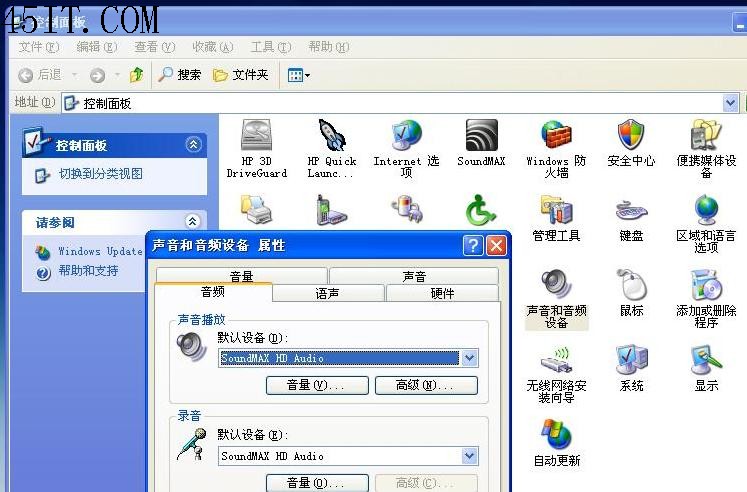The image size is (747, 492).
Task: Open back button history dropdown arrow
Action: tap(74, 75)
